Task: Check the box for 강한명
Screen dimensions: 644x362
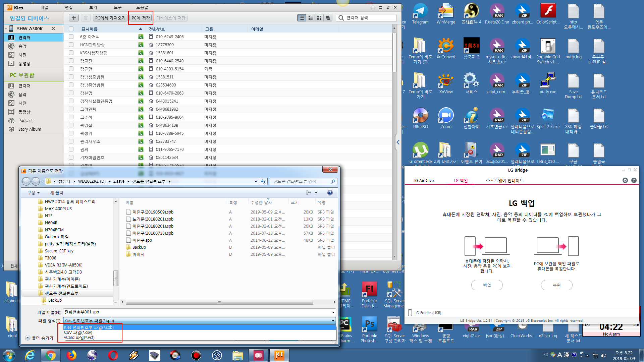Action: coord(71,93)
